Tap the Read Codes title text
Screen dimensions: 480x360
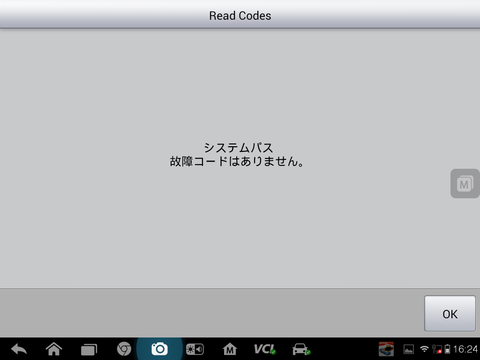click(x=240, y=16)
